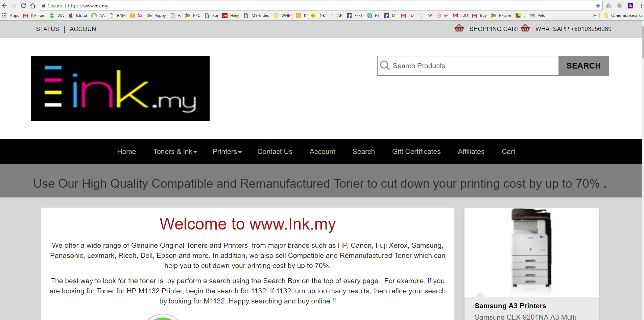Click the shopping basket icon left of SHOPPING CART
The image size is (644, 320).
[459, 28]
